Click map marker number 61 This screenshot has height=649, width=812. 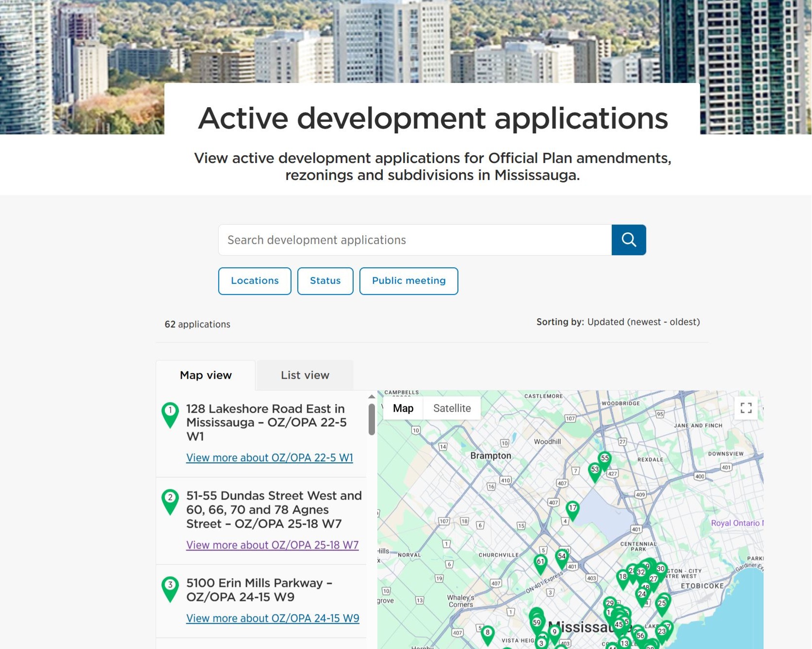tap(540, 563)
